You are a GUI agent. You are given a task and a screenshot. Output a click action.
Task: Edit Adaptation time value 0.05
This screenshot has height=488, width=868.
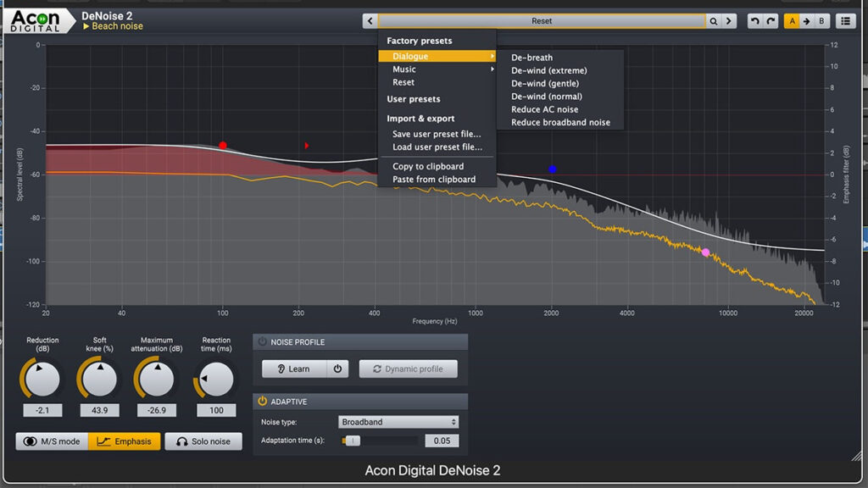pyautogui.click(x=441, y=441)
